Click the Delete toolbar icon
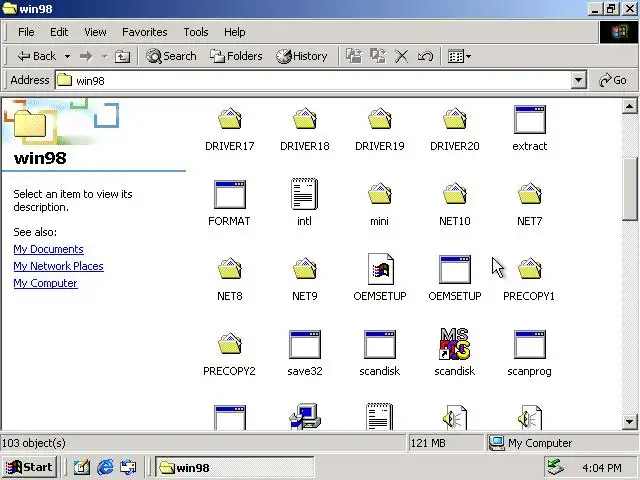640x480 pixels. point(402,56)
